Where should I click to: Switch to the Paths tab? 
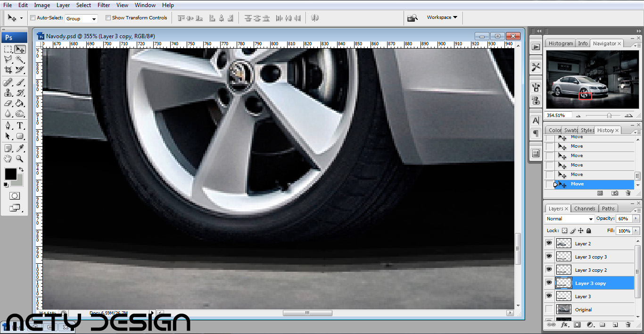[x=608, y=209]
